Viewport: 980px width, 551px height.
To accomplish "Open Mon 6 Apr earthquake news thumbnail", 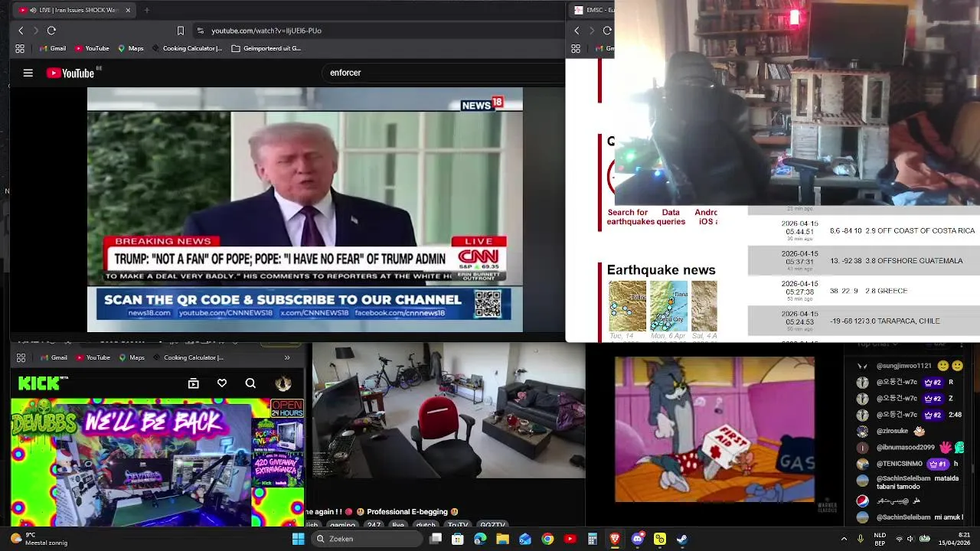I will [668, 306].
